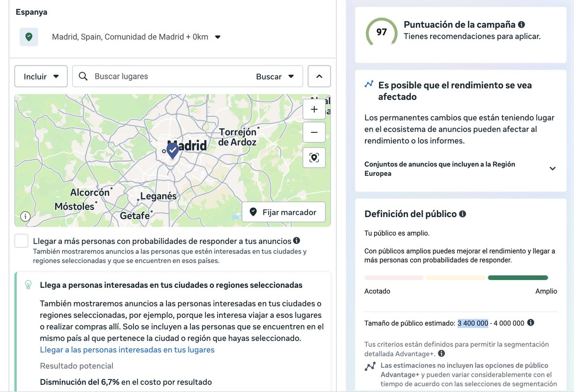Click inside the Buscar lugares input field

point(143,76)
